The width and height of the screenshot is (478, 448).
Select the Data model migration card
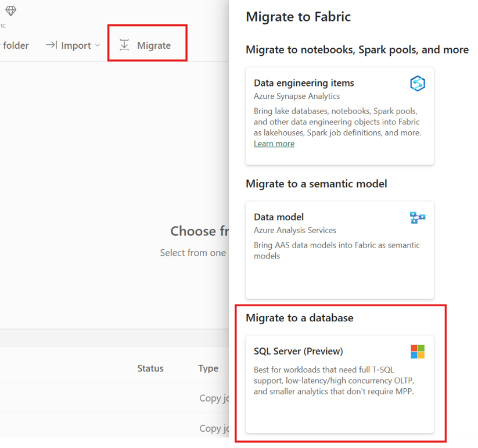pos(339,249)
